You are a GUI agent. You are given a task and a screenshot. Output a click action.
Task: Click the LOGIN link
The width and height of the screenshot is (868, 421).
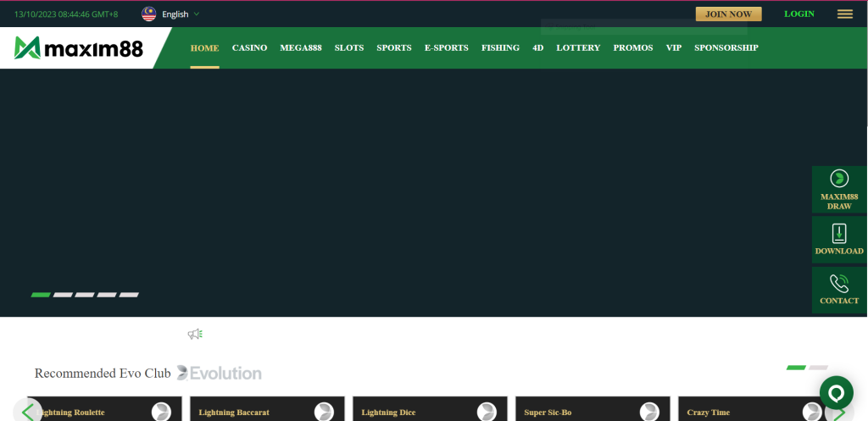(x=799, y=14)
